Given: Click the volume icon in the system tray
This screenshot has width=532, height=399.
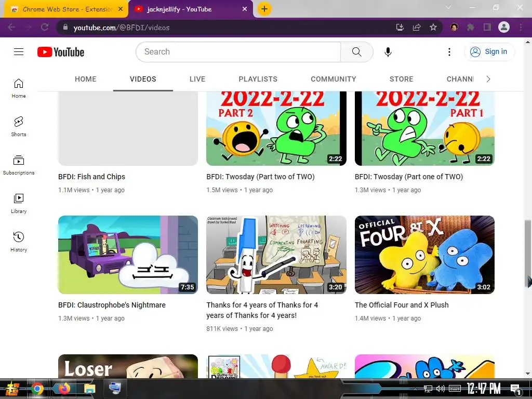Looking at the screenshot, I should pyautogui.click(x=441, y=389).
